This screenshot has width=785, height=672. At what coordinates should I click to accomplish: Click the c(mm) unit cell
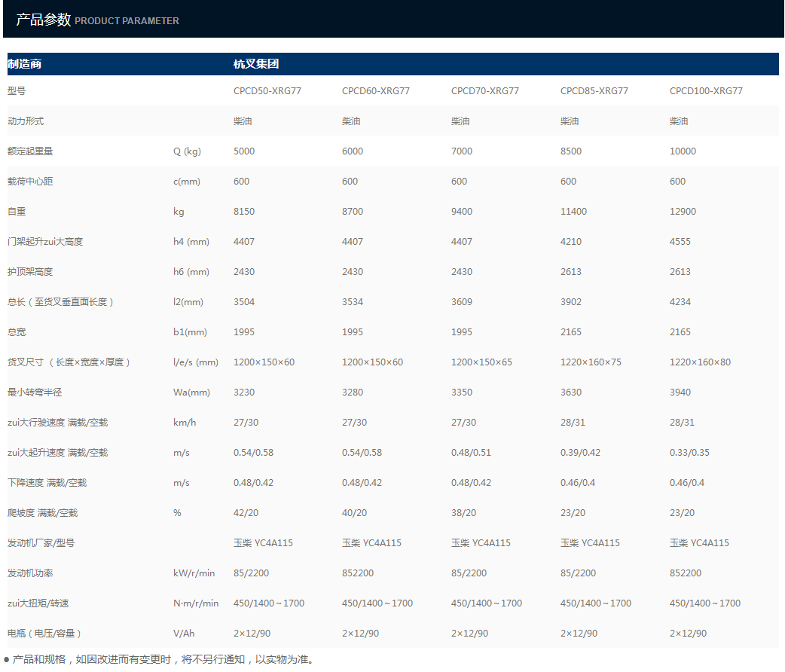click(187, 182)
